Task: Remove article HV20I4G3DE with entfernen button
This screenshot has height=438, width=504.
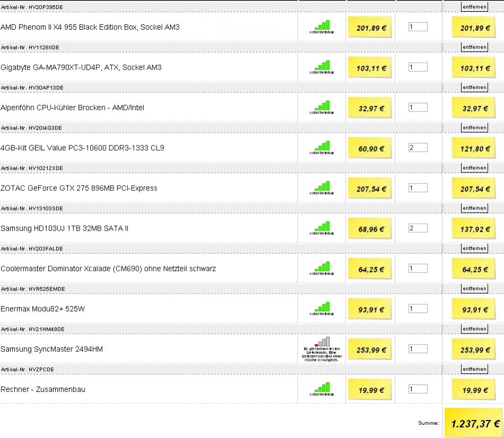Action: (474, 128)
